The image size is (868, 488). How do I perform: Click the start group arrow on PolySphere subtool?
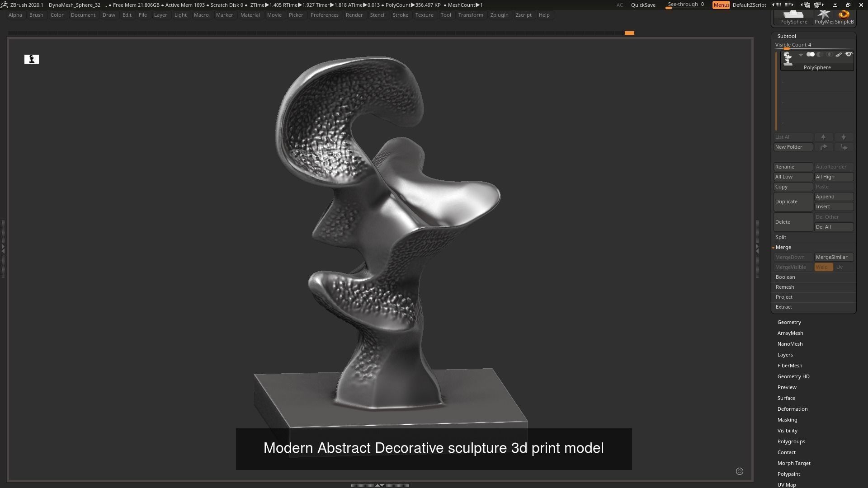point(801,54)
